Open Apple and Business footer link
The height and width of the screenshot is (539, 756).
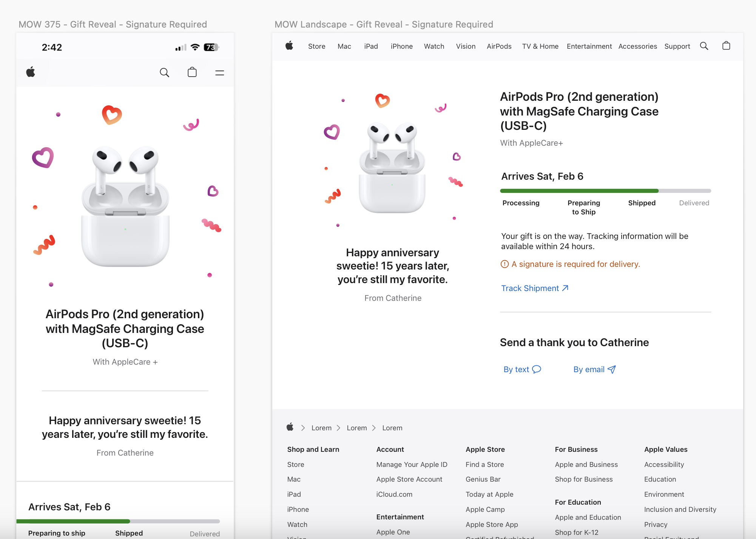[x=586, y=465]
